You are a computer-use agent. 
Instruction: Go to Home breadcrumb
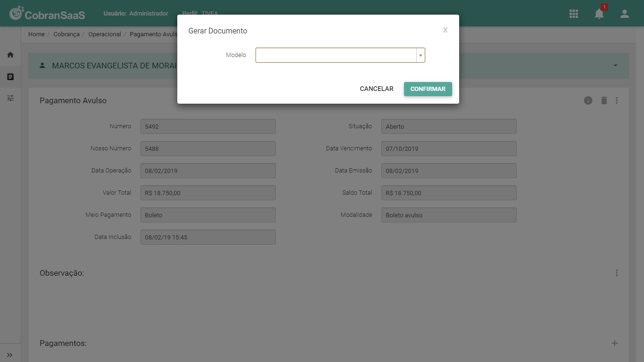(36, 34)
